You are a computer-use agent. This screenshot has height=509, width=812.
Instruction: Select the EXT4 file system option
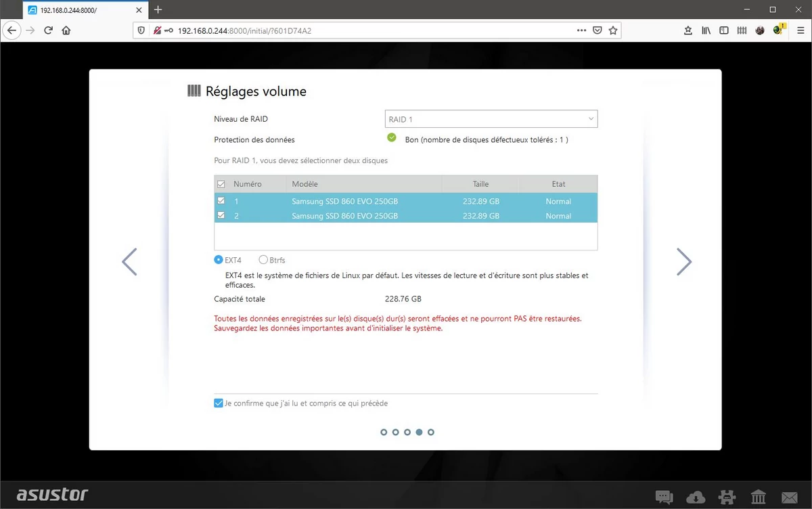(219, 260)
